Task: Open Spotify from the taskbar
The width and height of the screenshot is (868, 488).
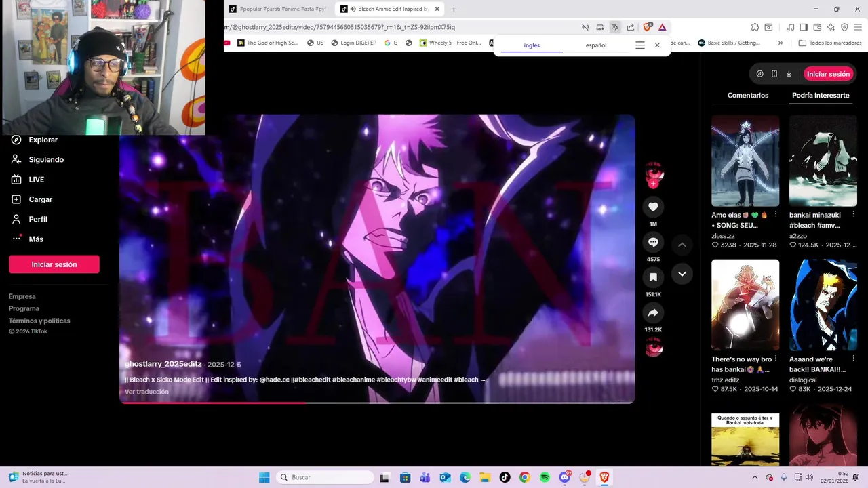Action: [545, 477]
